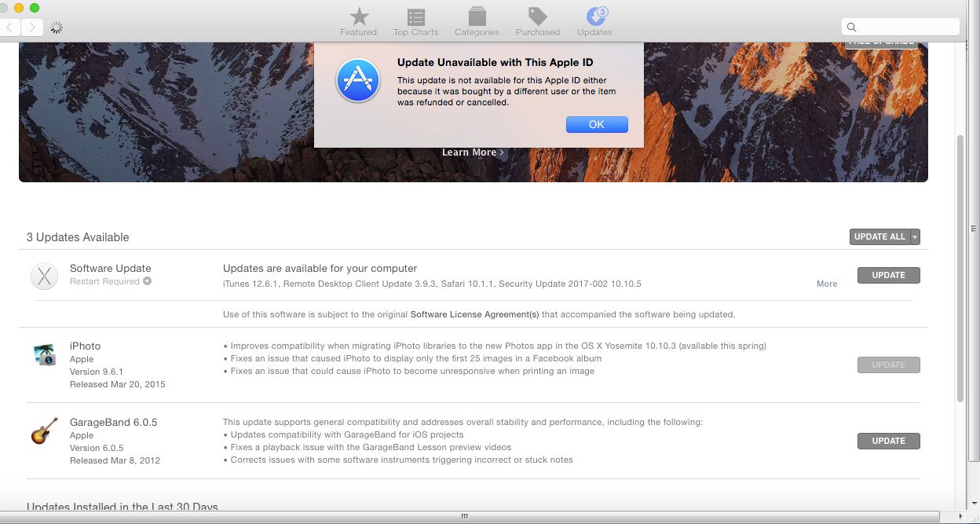980x524 pixels.
Task: Dismiss the dialog with OK
Action: [x=597, y=124]
